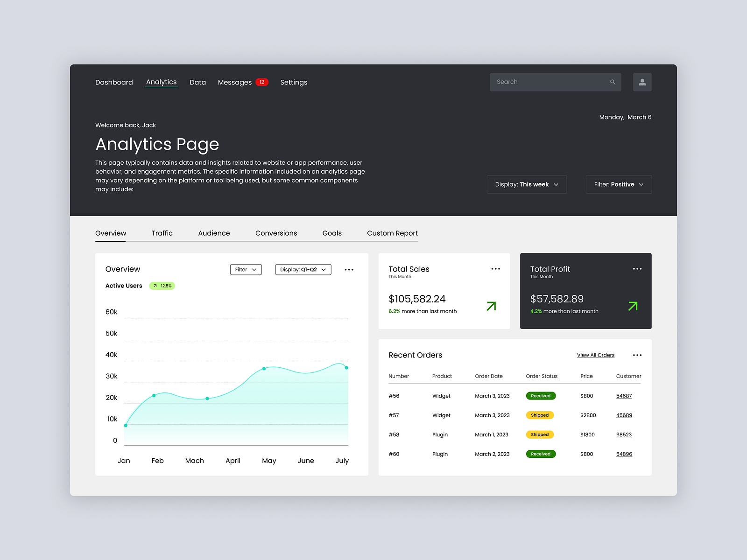Click the Messages notification badge
The image size is (747, 560).
tap(262, 82)
